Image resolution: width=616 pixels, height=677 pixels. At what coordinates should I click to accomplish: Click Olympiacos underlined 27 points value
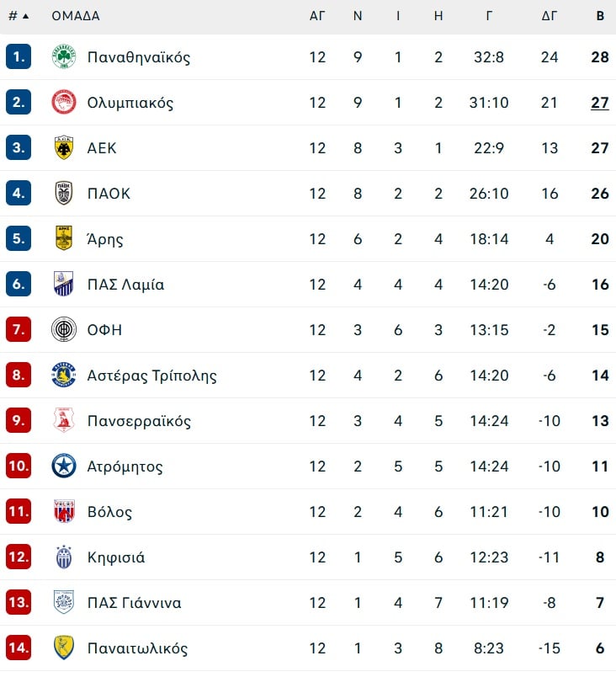pos(600,103)
